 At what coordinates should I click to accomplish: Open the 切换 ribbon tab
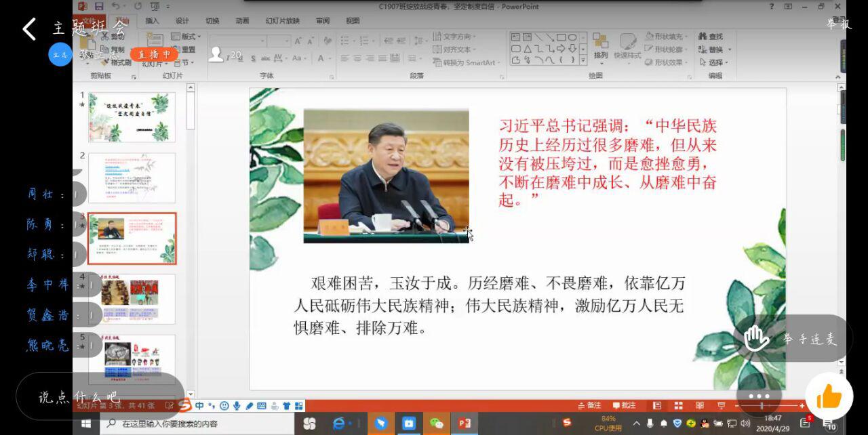tap(212, 21)
